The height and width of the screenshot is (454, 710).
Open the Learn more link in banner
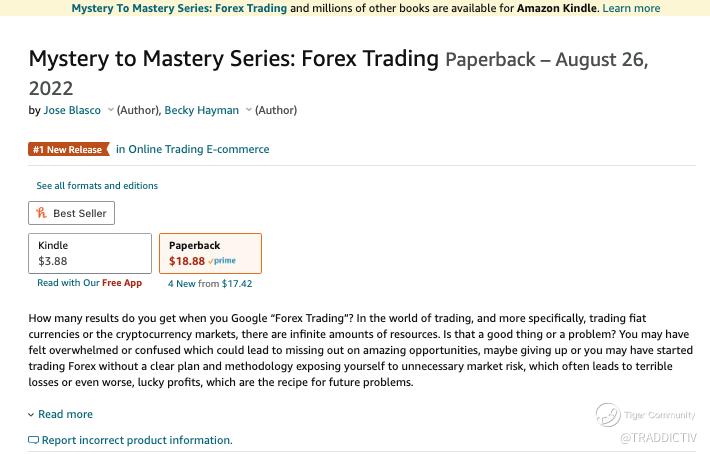(x=631, y=8)
